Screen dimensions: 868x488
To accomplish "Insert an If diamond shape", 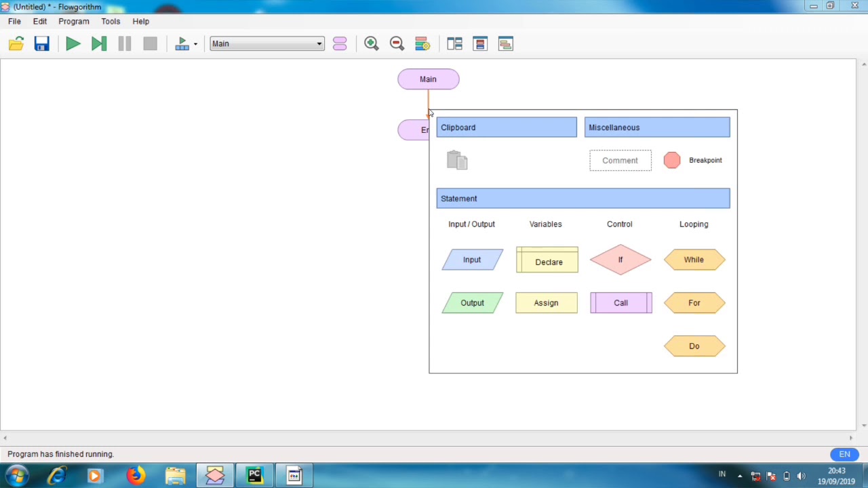I will (x=620, y=260).
